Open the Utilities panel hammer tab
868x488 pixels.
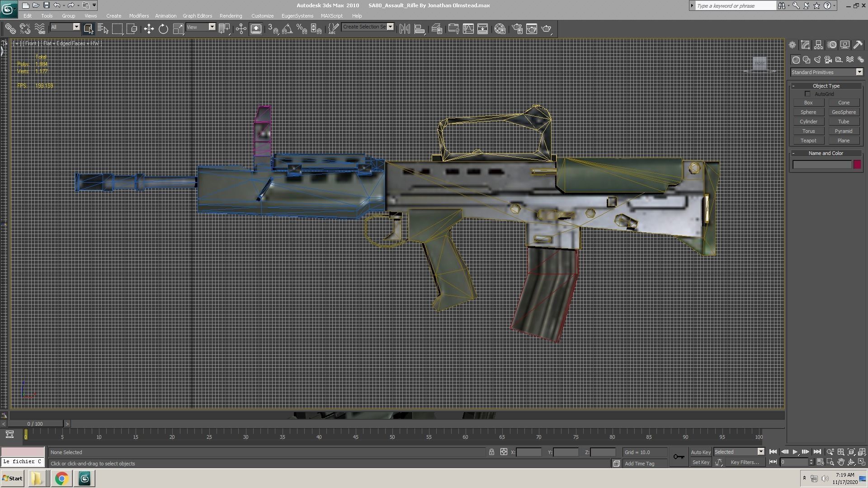click(858, 45)
